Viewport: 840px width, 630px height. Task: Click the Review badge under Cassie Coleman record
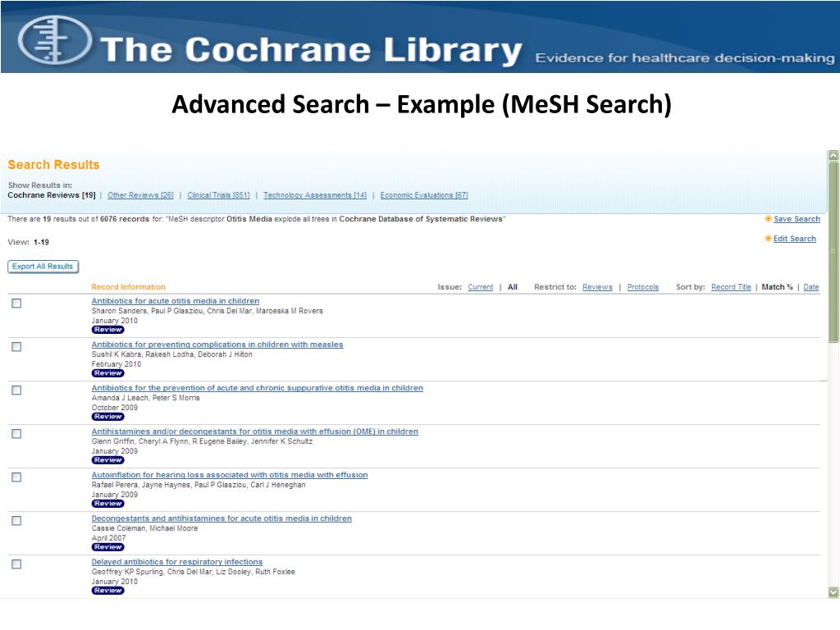tap(107, 546)
